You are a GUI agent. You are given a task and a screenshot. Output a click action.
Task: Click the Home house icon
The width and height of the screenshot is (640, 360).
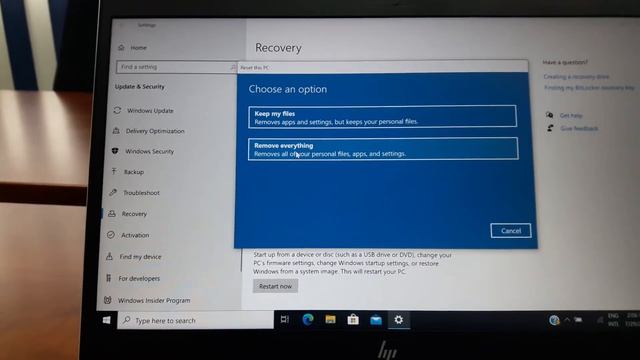(121, 47)
